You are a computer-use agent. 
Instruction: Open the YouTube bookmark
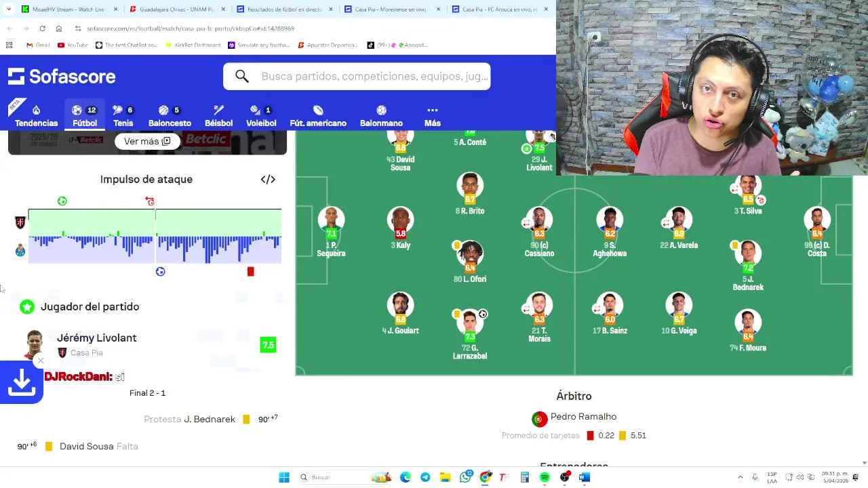click(73, 45)
